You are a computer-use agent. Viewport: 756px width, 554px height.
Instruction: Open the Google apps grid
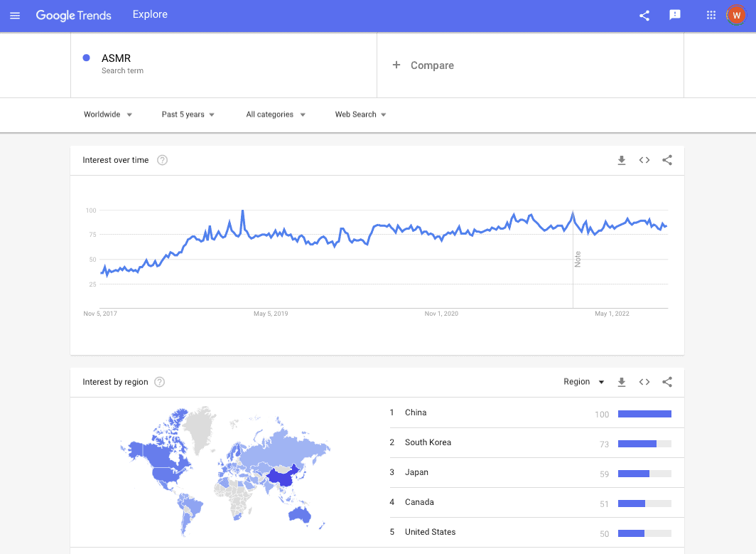(x=711, y=16)
